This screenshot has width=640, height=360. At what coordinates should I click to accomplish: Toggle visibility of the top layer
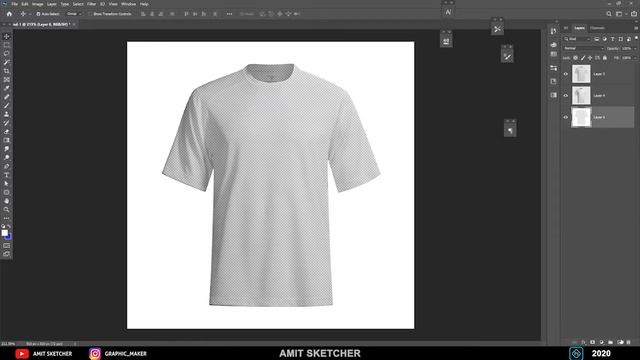coord(566,74)
